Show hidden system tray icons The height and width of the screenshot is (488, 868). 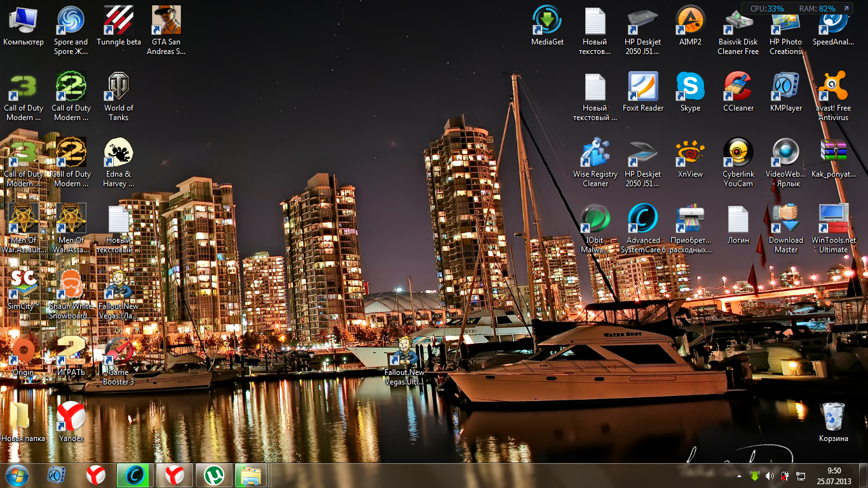point(739,476)
